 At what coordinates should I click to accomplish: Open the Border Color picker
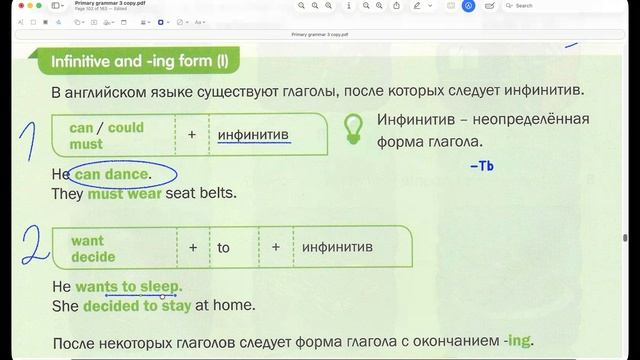coord(163,22)
